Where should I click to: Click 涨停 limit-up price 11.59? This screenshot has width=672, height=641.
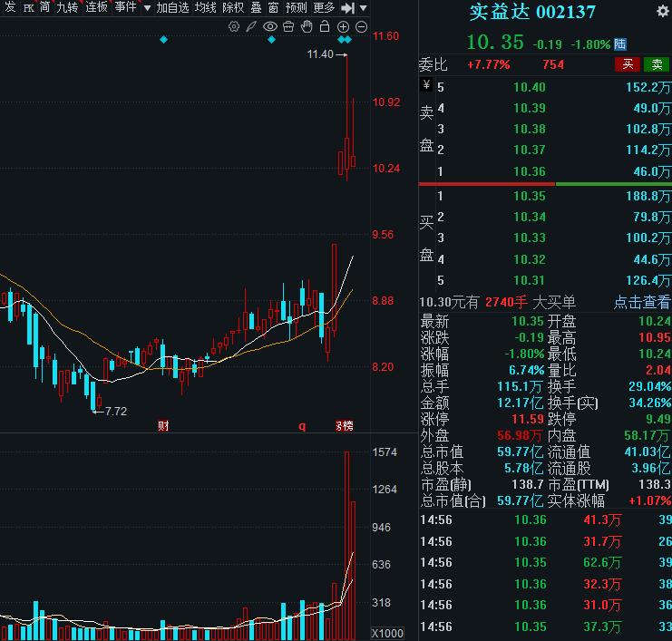(x=528, y=419)
